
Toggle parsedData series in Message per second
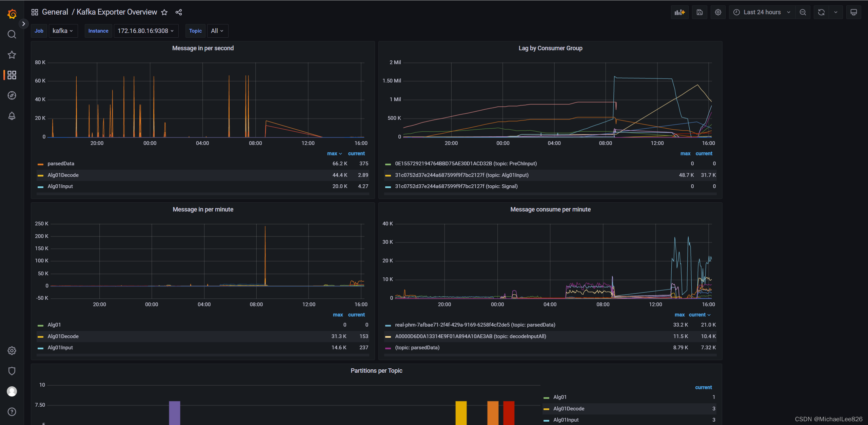pos(61,164)
